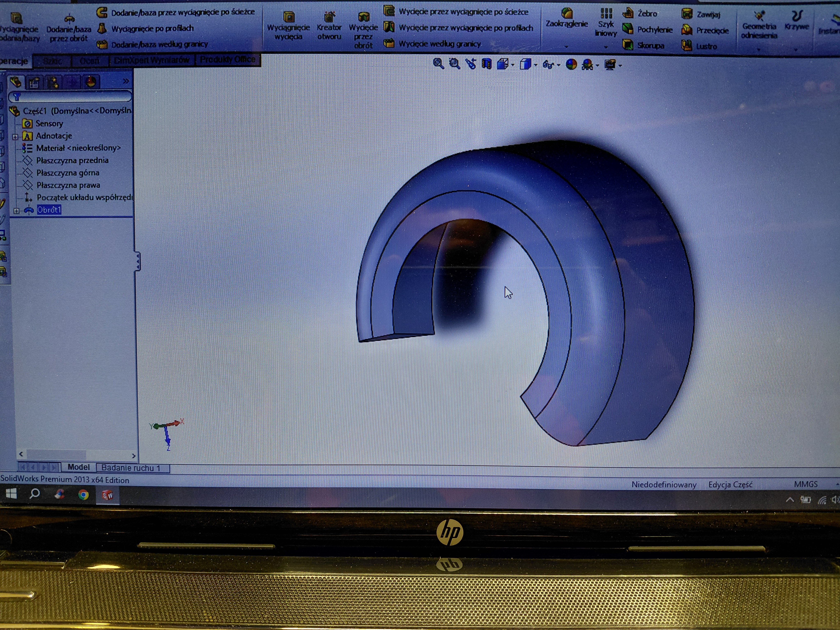Open the PropertyManager panel tab icon
Image resolution: width=840 pixels, height=630 pixels.
point(35,82)
